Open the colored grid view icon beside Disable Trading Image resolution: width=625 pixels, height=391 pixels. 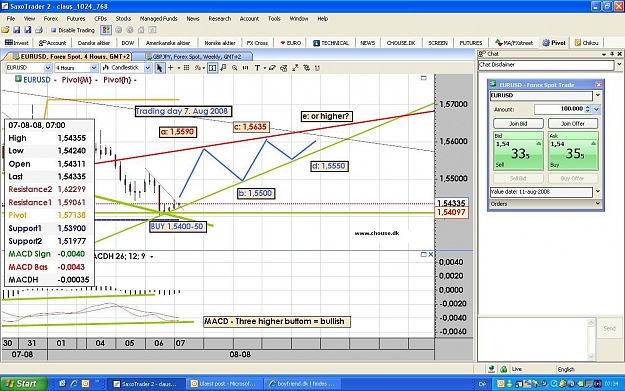point(106,30)
